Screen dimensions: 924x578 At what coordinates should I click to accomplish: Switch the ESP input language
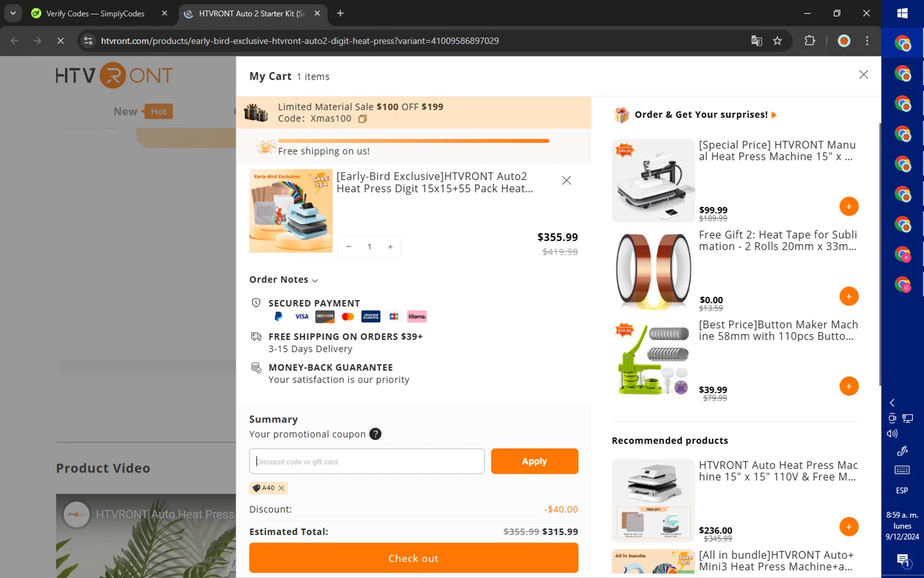[902, 490]
